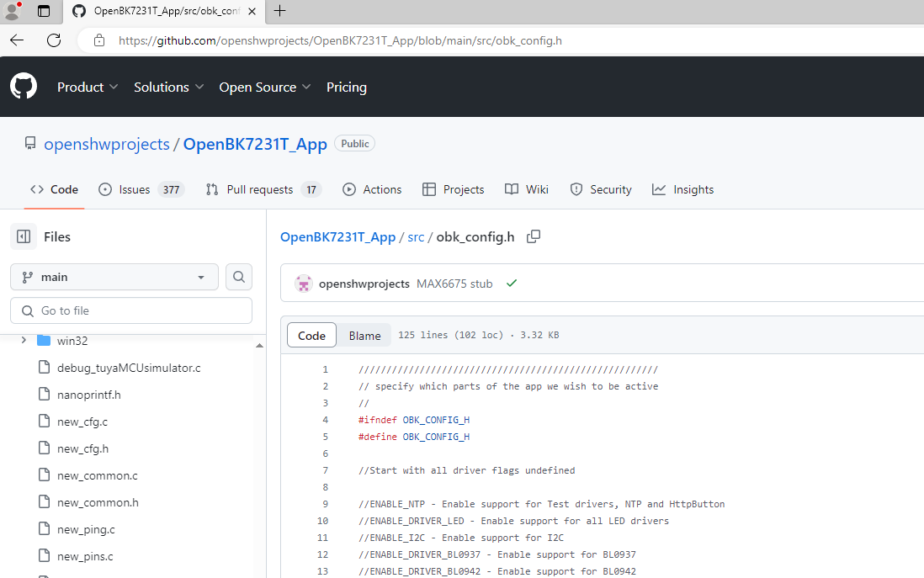Screen dimensions: 924x578
Task: Click the GitHub logo in header
Action: tap(24, 87)
